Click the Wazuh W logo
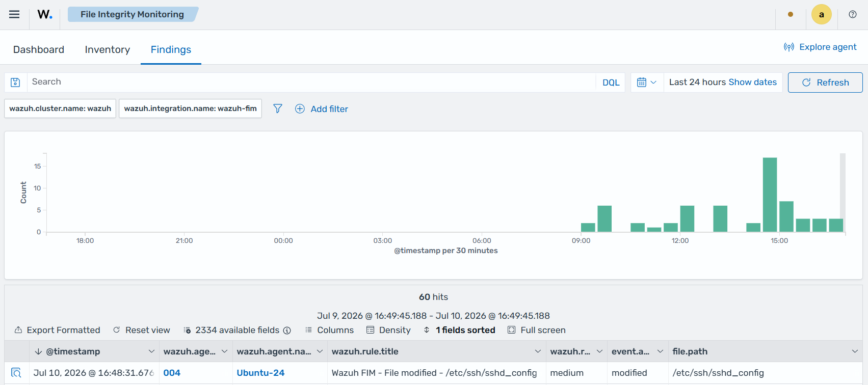The image size is (868, 385). coord(45,14)
